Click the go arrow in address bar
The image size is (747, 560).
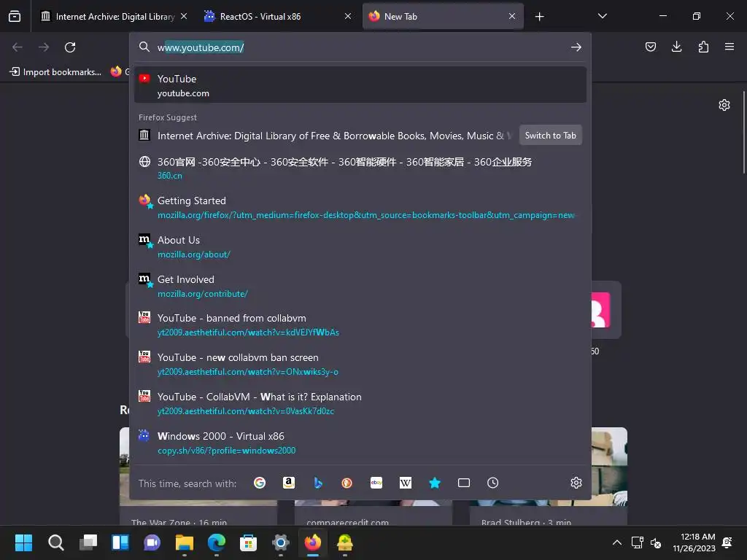pyautogui.click(x=576, y=47)
